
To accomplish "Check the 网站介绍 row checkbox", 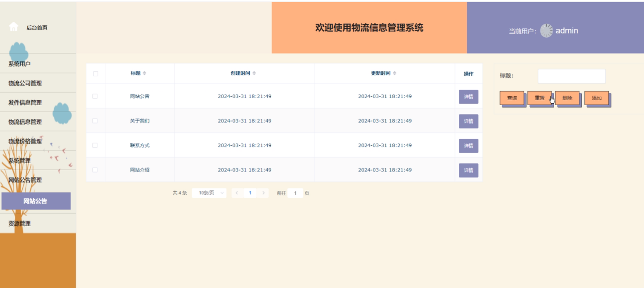I will (x=95, y=170).
